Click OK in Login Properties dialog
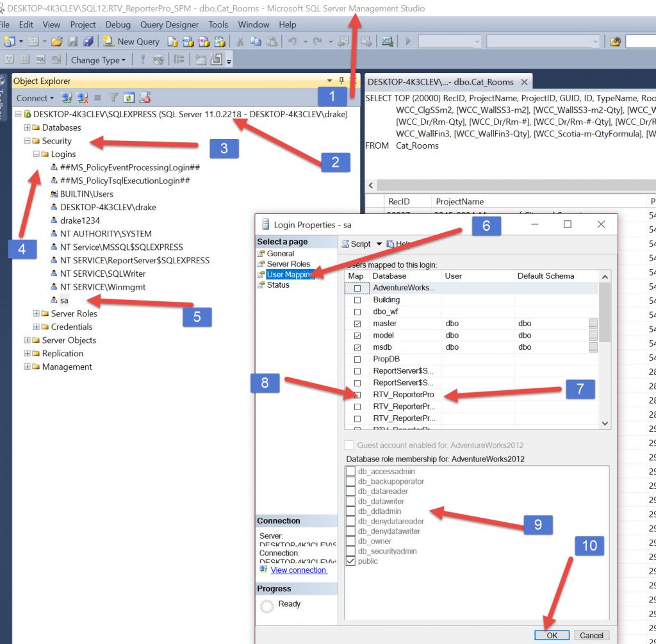 click(552, 635)
